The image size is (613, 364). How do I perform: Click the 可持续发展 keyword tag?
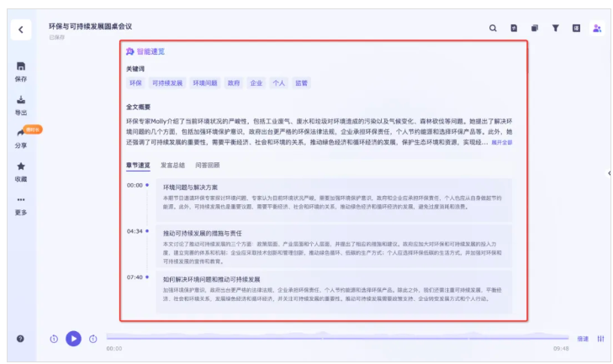point(166,83)
